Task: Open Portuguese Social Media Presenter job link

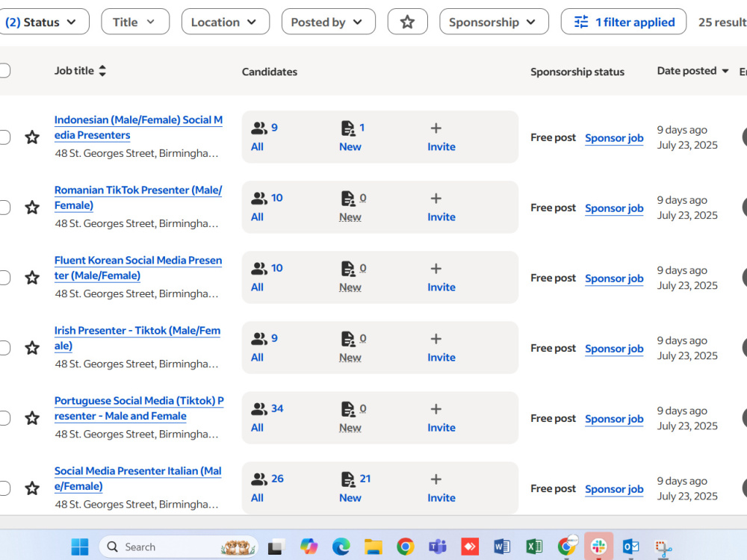Action: [x=139, y=408]
